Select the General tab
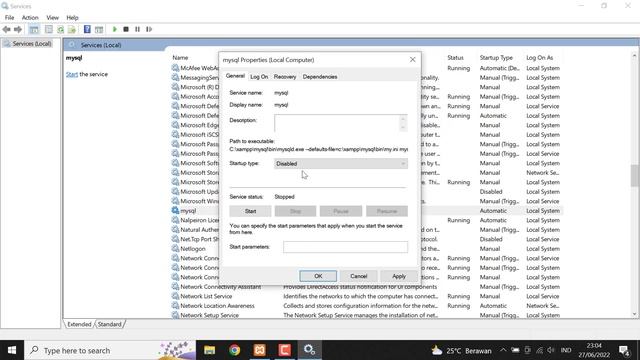640x360 pixels. (235, 76)
